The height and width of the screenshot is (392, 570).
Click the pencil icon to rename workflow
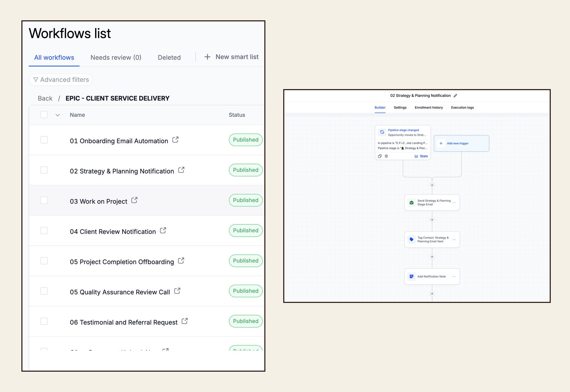455,96
